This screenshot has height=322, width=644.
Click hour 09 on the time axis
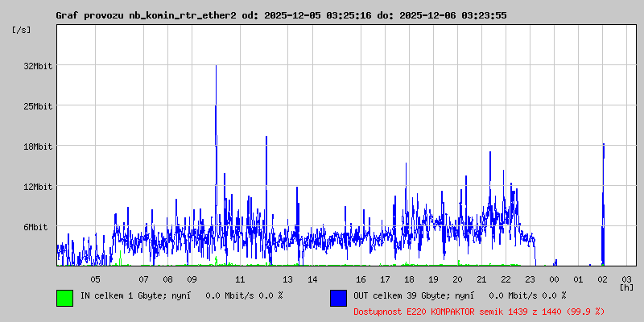click(x=192, y=279)
